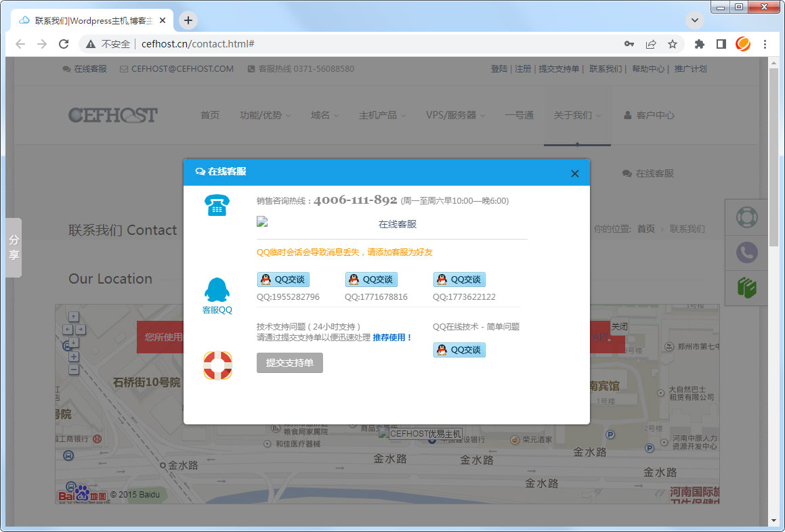Click the orange profile avatar icon

[743, 44]
